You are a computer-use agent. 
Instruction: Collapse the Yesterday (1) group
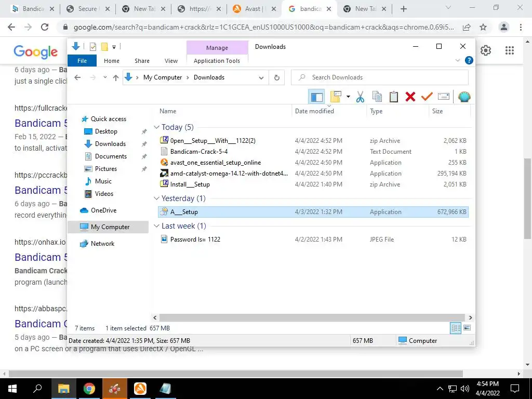[x=156, y=198]
